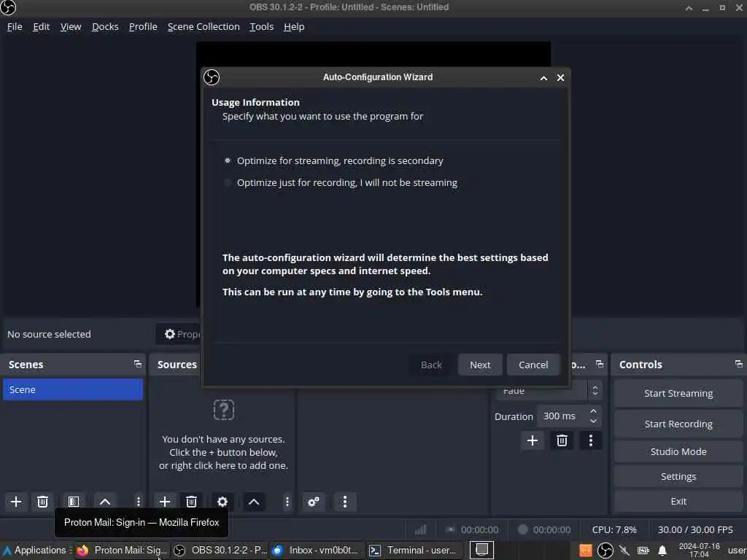This screenshot has width=747, height=560.
Task: Increase Duration with the up stepper arrow
Action: [x=593, y=411]
